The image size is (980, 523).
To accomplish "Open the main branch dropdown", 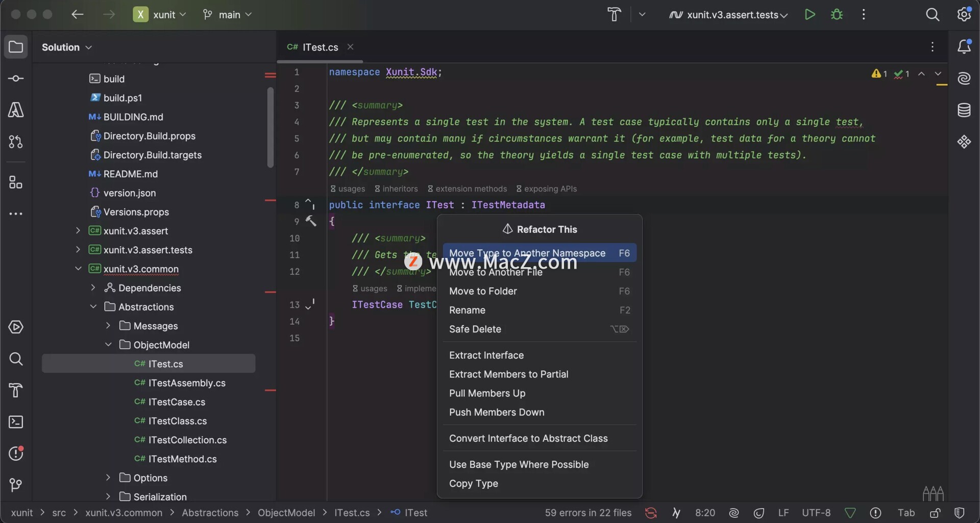I will click(x=228, y=15).
